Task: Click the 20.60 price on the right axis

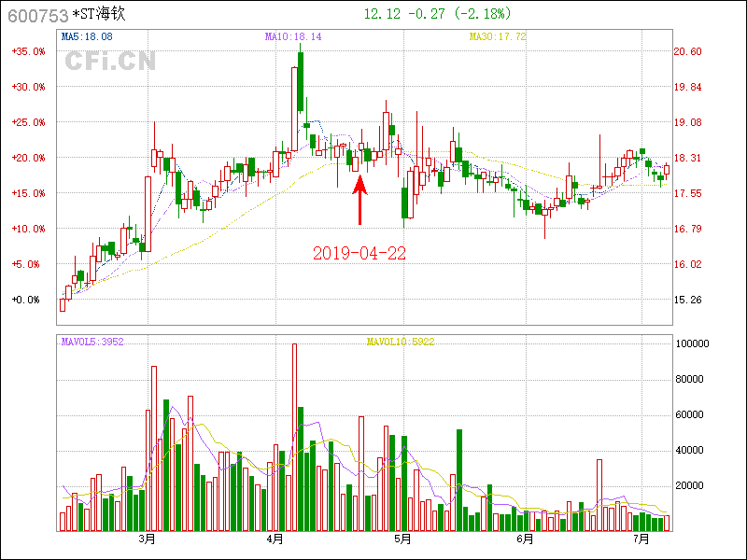Action: (688, 52)
